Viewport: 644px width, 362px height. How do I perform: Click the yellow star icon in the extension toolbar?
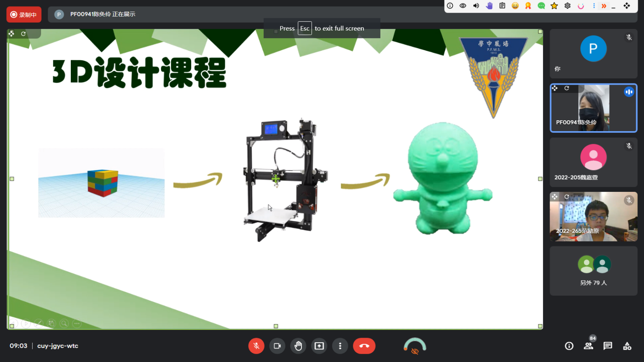(554, 6)
